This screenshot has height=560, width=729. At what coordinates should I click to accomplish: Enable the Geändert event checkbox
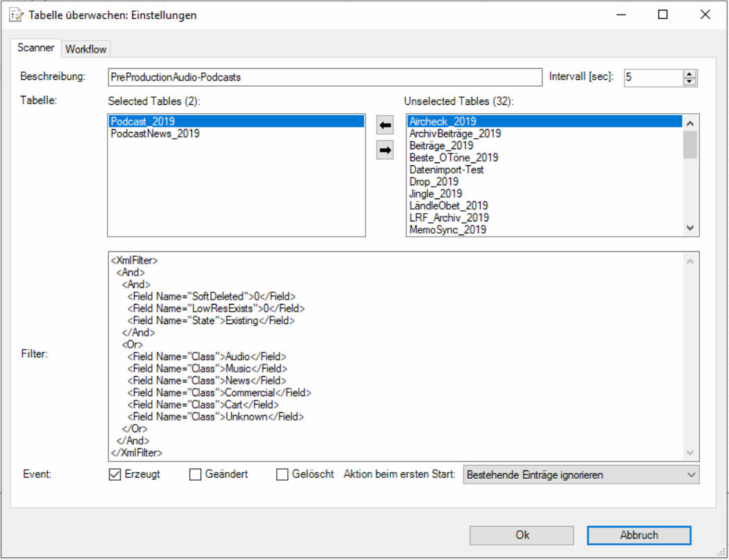(x=196, y=475)
